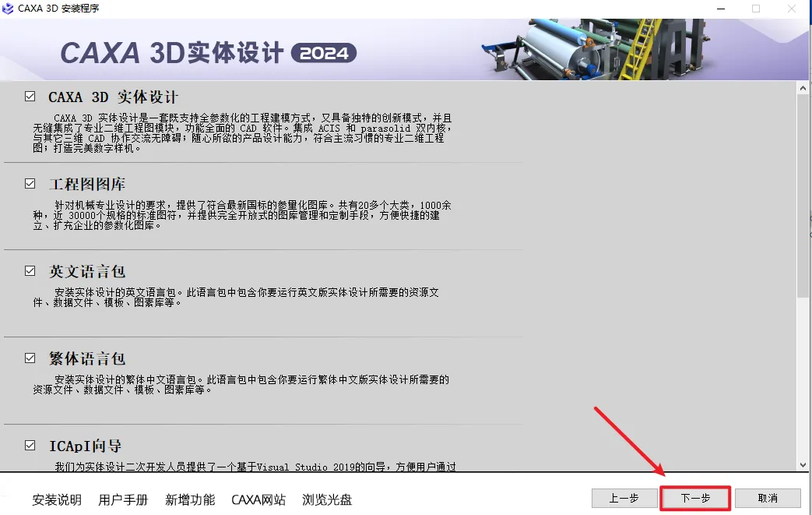Visit the CAXA网站 link
Image resolution: width=812 pixels, height=515 pixels.
(258, 500)
